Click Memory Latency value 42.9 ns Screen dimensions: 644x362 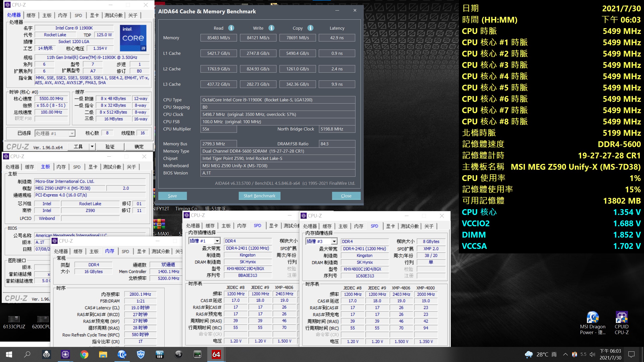point(337,38)
